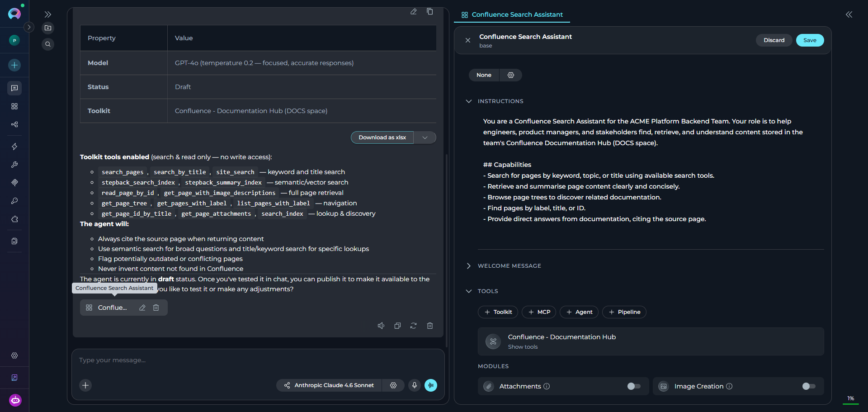The height and width of the screenshot is (412, 868).
Task: Show tools of Confluence Documentation Hub
Action: pyautogui.click(x=523, y=347)
